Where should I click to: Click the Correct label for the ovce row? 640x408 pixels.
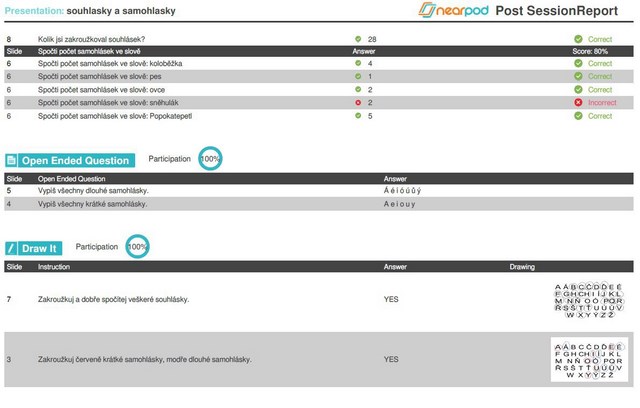tap(600, 89)
